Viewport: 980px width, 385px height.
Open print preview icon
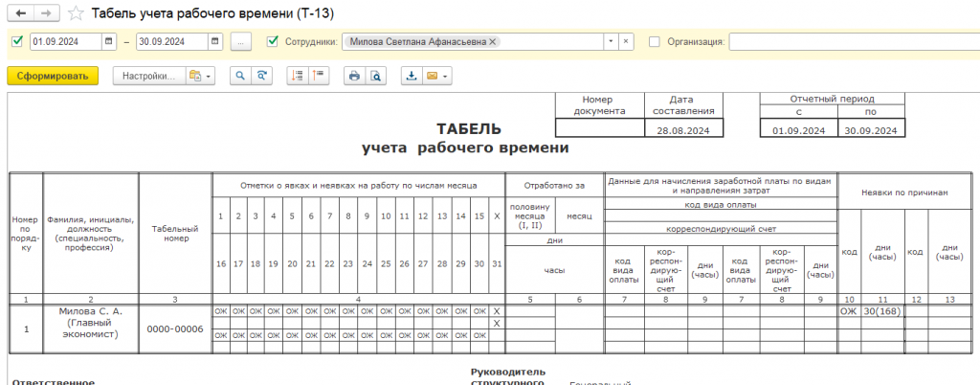point(375,77)
